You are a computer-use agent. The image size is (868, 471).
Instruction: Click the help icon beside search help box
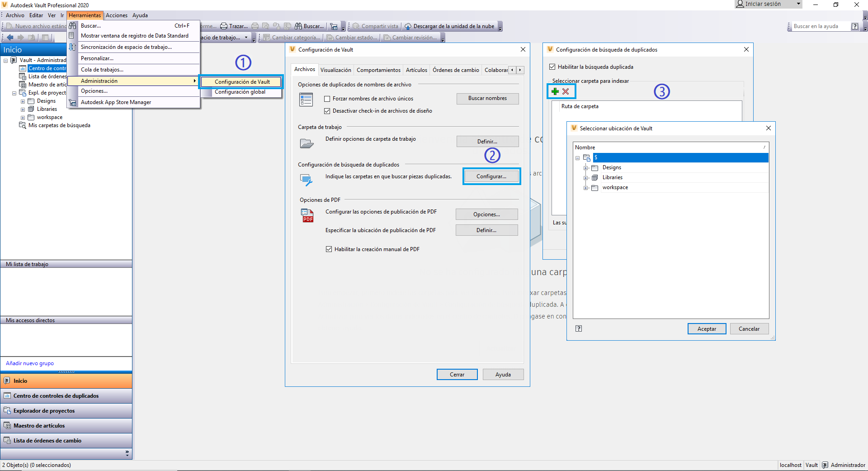click(854, 26)
